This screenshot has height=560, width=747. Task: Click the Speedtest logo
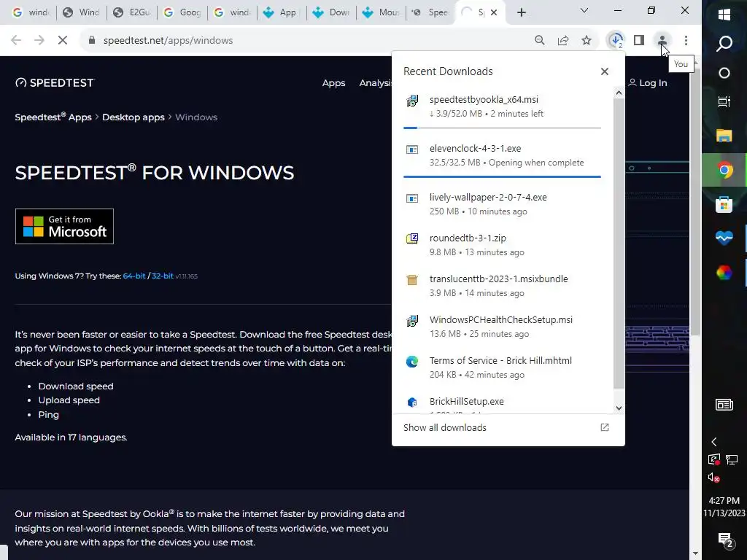click(55, 83)
